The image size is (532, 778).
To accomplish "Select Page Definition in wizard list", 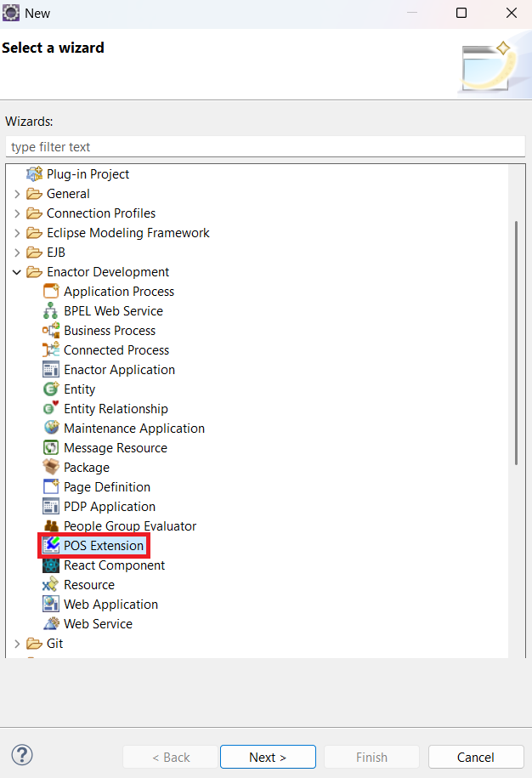I will pos(106,487).
